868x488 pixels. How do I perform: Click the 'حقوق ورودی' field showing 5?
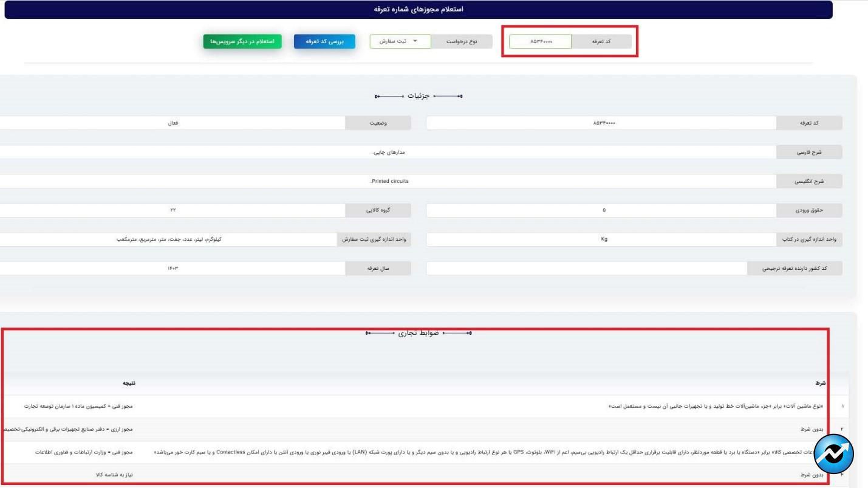[601, 210]
